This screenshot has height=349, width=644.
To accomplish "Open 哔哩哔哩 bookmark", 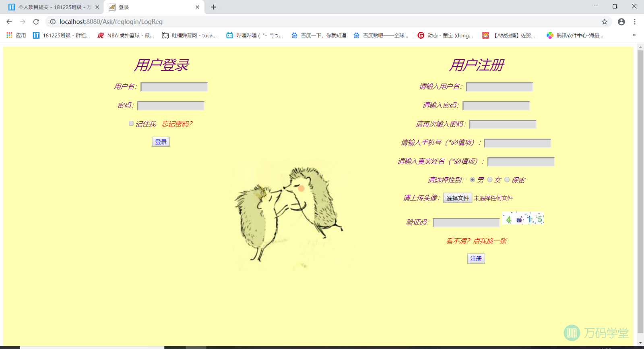I will coord(254,35).
